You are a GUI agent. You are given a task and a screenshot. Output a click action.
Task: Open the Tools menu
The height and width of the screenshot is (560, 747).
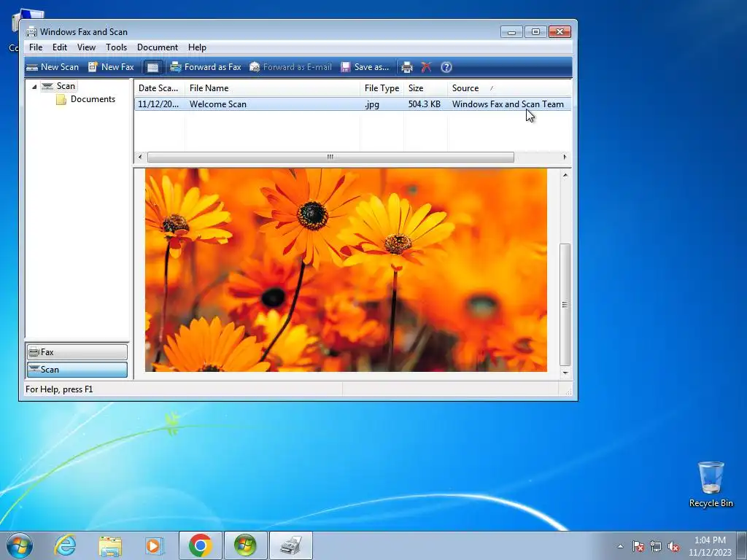pyautogui.click(x=116, y=47)
